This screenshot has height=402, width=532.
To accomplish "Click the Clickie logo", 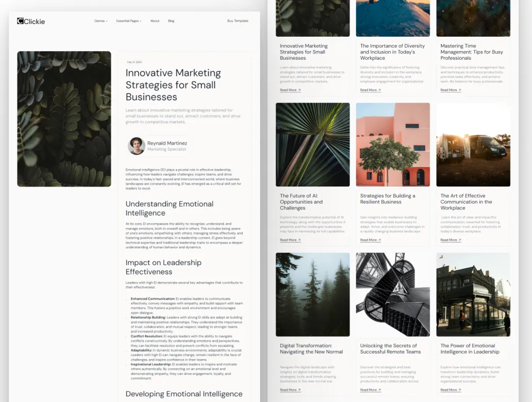I will pyautogui.click(x=31, y=21).
